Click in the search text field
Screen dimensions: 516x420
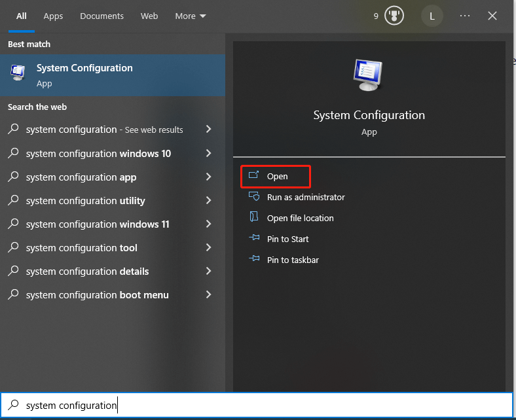tap(257, 405)
